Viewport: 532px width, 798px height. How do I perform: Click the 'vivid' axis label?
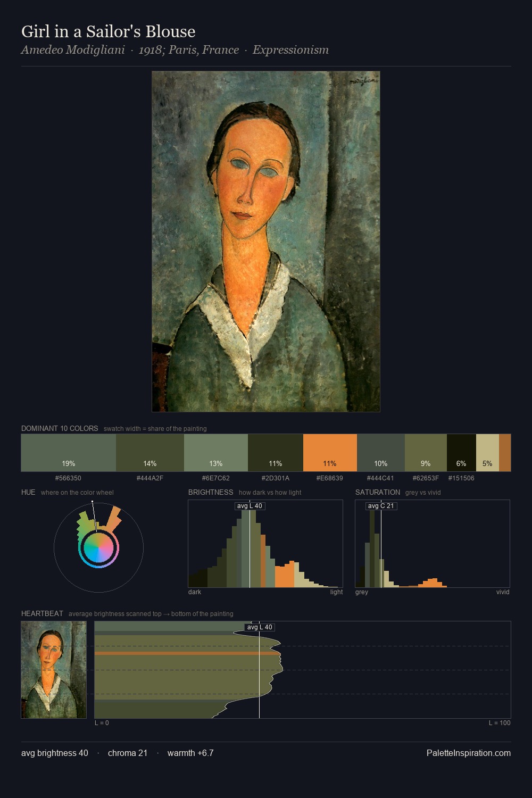pyautogui.click(x=503, y=592)
